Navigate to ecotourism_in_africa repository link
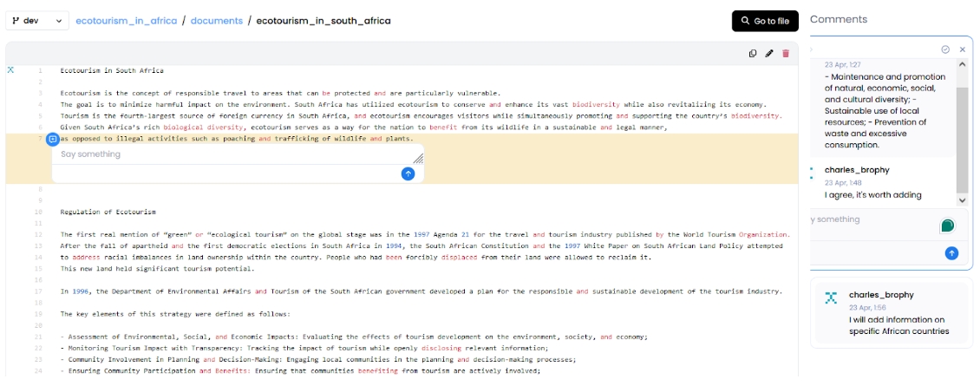 point(126,21)
